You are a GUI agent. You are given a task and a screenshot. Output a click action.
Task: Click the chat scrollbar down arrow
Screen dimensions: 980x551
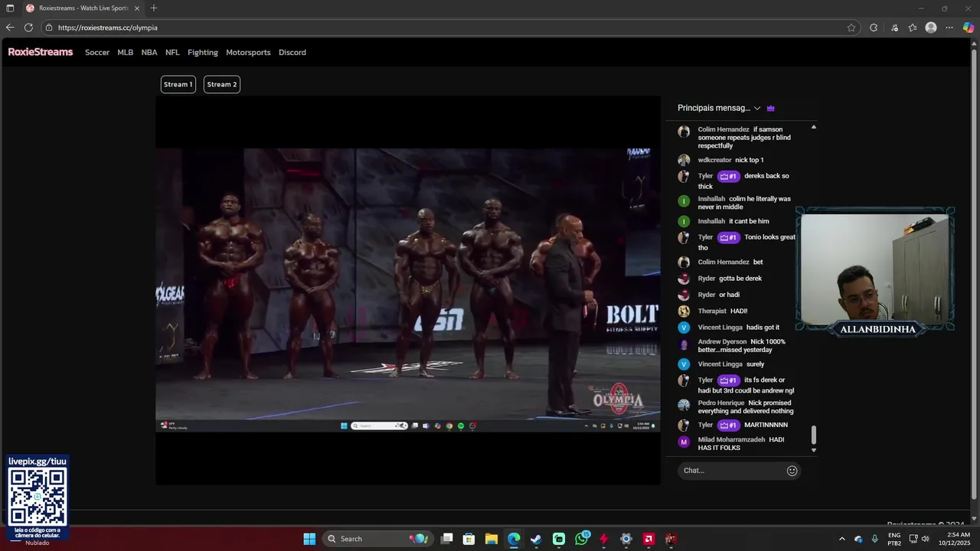coord(814,450)
